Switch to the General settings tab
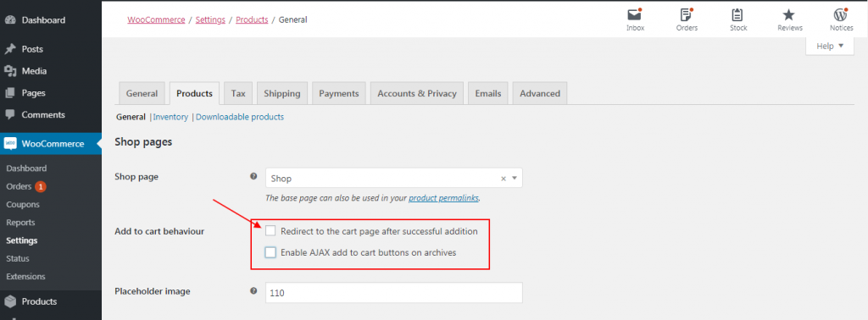 pyautogui.click(x=142, y=93)
